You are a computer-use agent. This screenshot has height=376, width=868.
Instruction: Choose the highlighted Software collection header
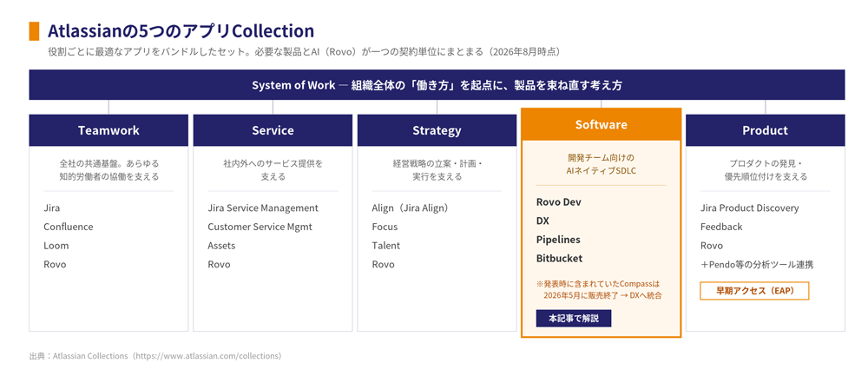tap(602, 124)
